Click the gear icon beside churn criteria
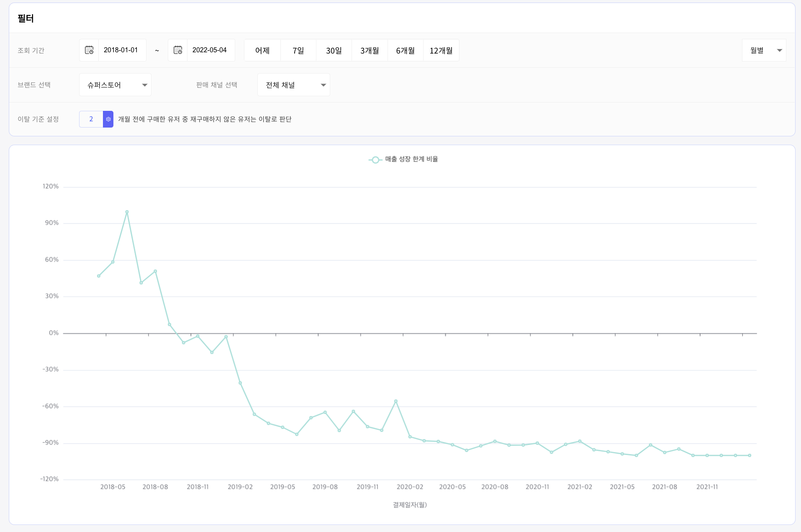801x532 pixels. [x=108, y=119]
